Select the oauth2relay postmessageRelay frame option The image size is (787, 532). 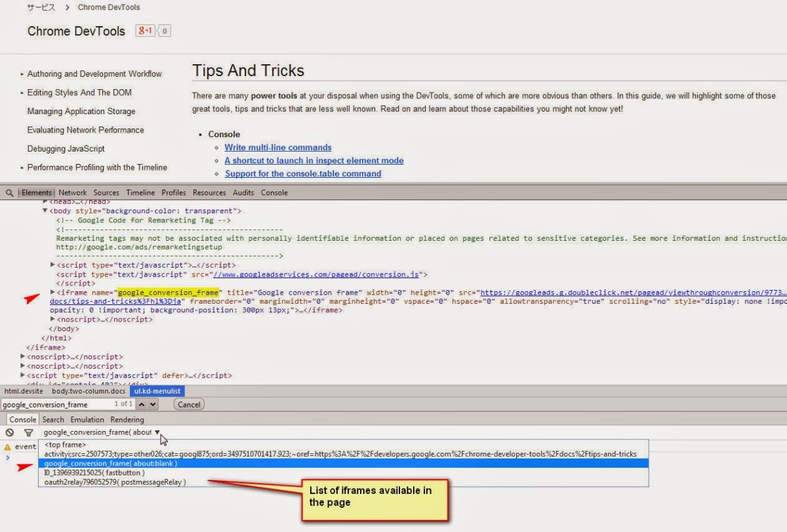pos(343,482)
